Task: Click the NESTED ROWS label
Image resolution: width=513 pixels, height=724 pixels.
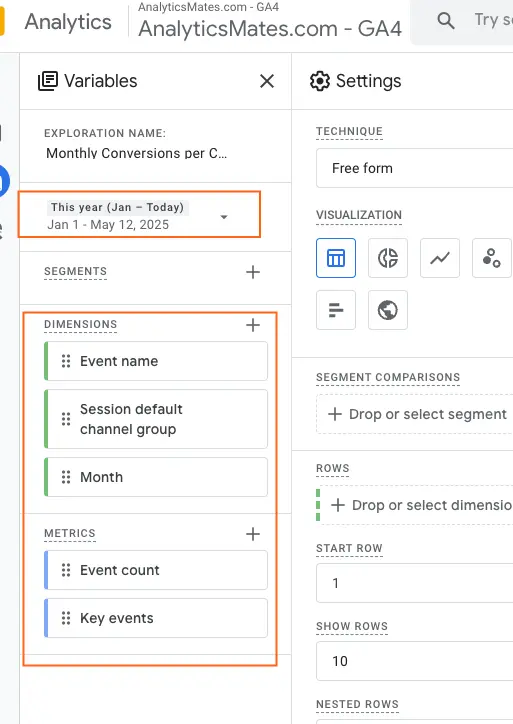Action: point(357,704)
